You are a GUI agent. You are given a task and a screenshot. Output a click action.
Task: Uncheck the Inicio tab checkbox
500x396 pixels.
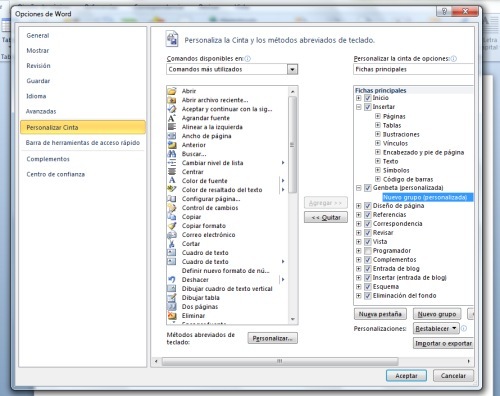(x=368, y=98)
